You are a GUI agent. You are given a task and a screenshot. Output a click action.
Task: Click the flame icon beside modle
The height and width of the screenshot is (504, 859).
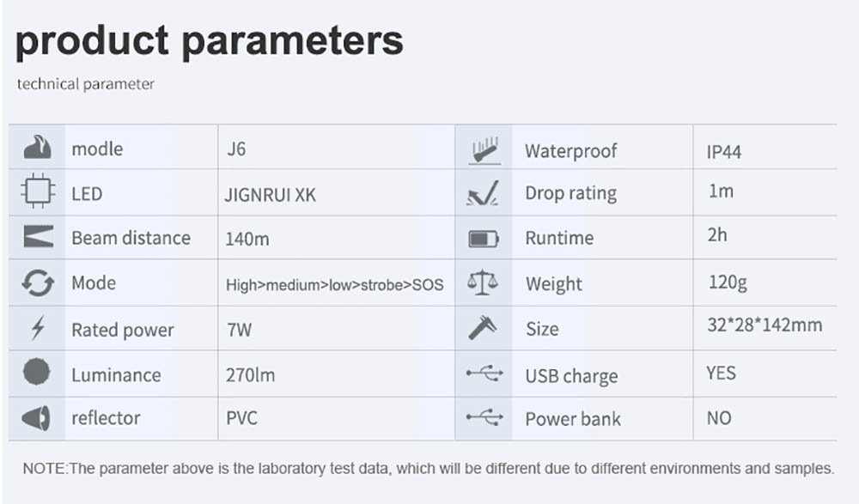point(37,148)
